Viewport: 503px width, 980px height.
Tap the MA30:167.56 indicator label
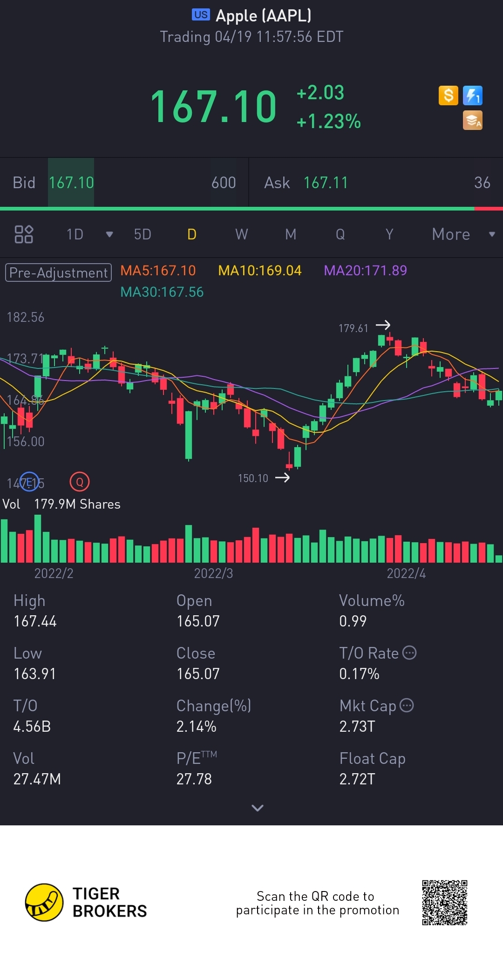coord(162,292)
